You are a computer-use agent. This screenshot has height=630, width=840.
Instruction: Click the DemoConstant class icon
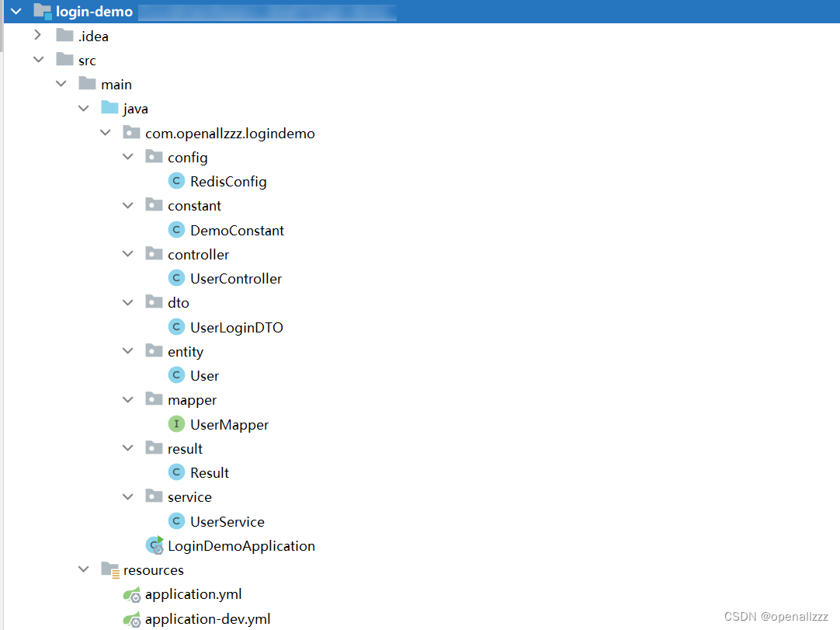[x=176, y=229]
